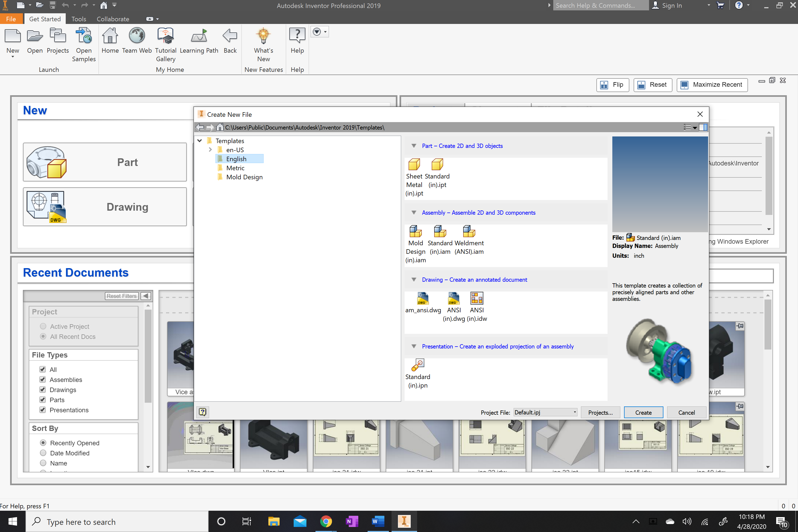Screen dimensions: 798x532
Task: Switch to the Get Started tab
Action: 45,19
